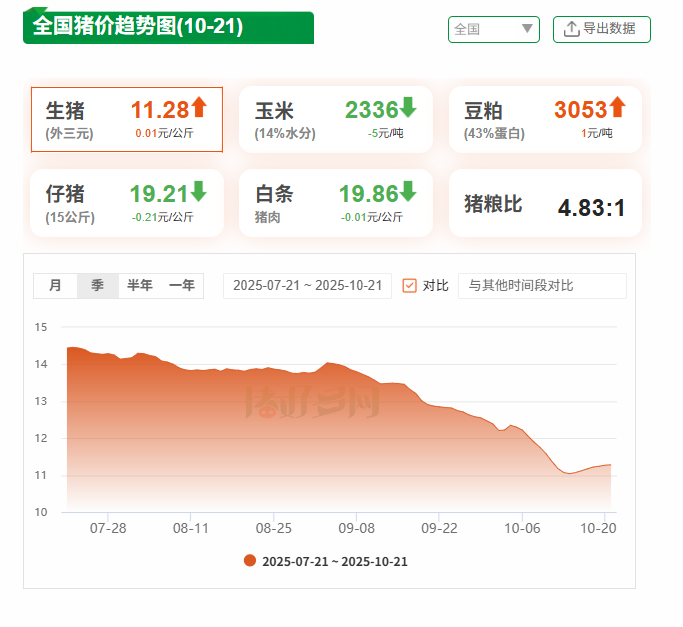
Task: Select the 生猪 (外三元) price card
Action: tap(126, 119)
